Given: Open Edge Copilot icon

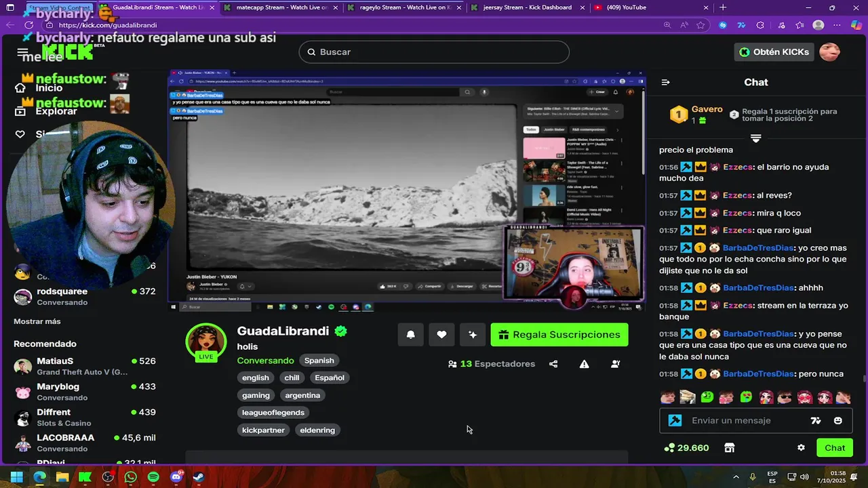Looking at the screenshot, I should (x=856, y=25).
